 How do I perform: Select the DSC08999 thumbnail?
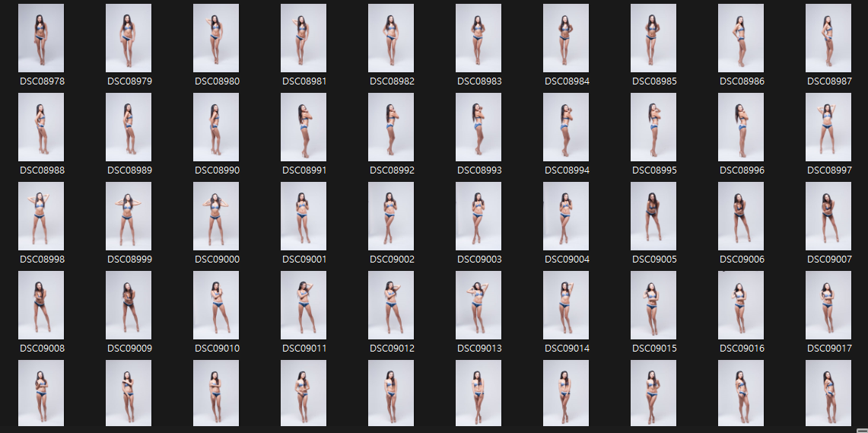tap(129, 216)
